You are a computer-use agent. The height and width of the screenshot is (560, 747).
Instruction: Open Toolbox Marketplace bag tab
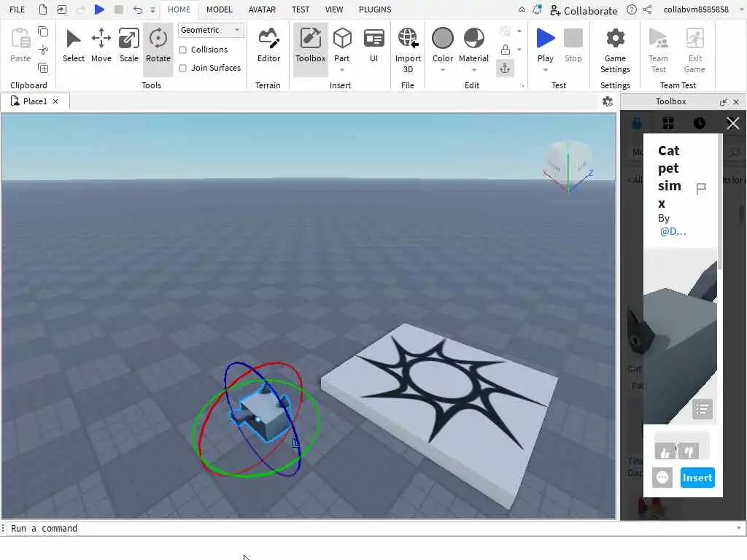click(x=636, y=123)
